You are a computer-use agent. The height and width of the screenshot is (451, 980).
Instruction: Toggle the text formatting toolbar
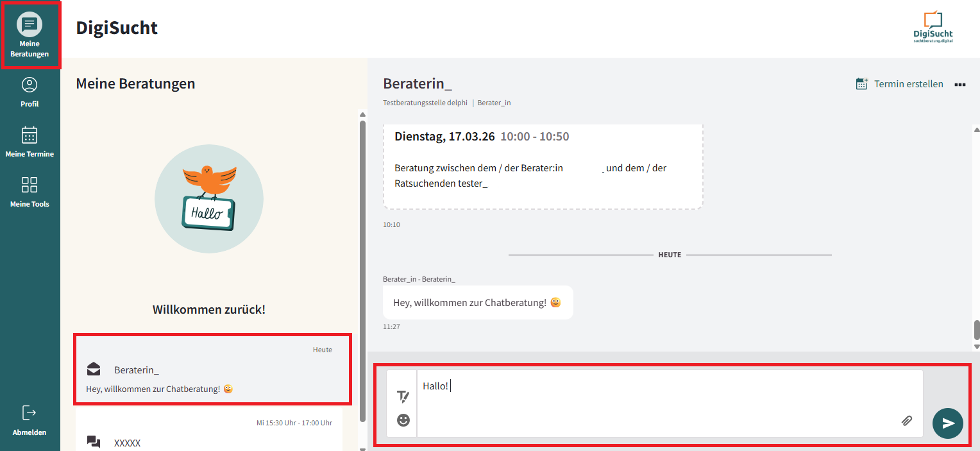pyautogui.click(x=403, y=396)
